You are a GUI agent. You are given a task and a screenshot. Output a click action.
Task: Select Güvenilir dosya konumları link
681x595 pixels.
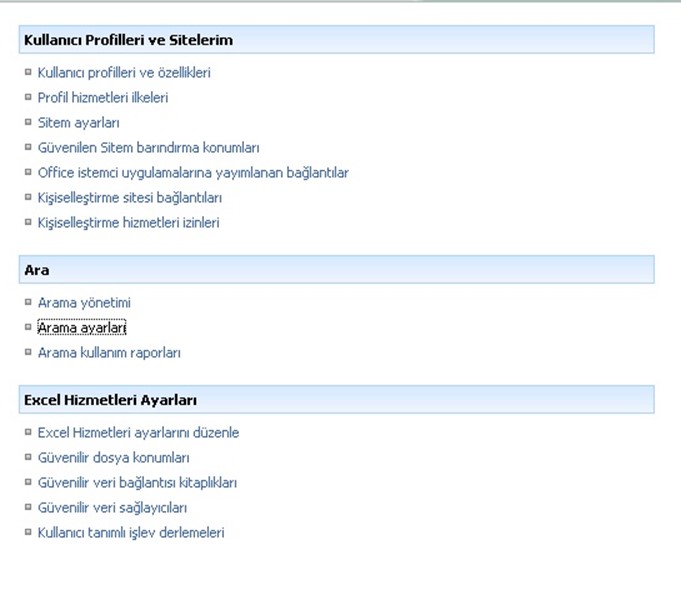point(113,458)
